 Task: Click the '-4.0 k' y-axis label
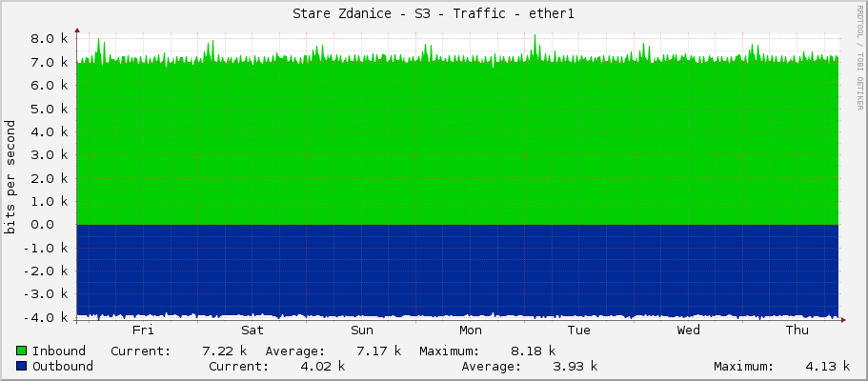pyautogui.click(x=46, y=318)
